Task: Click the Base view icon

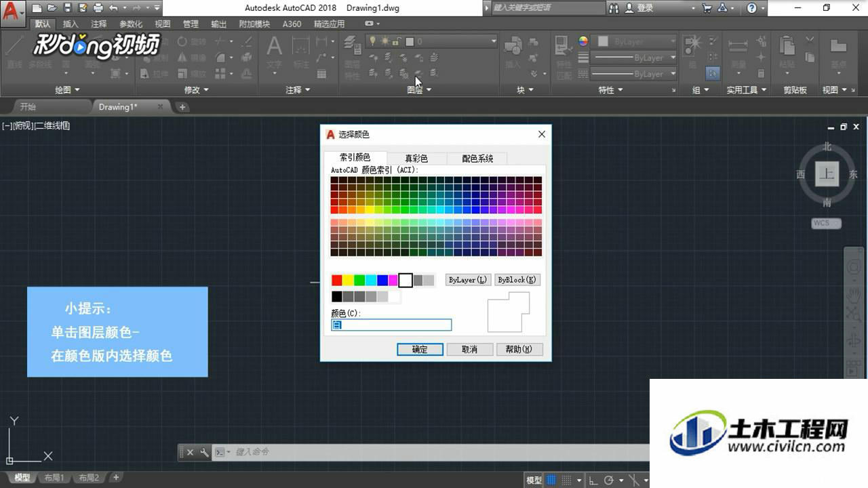Action: coord(838,46)
